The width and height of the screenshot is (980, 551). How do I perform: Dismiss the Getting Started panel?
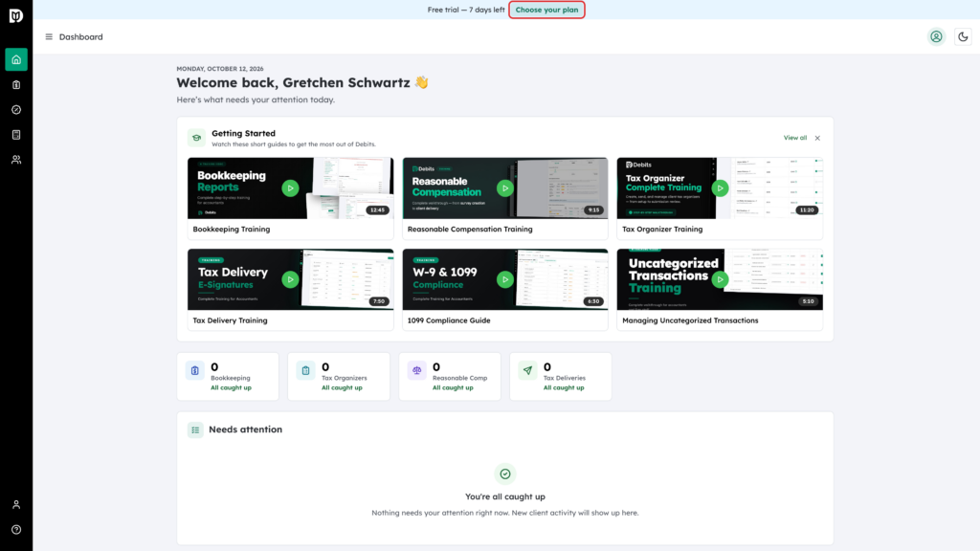click(817, 138)
